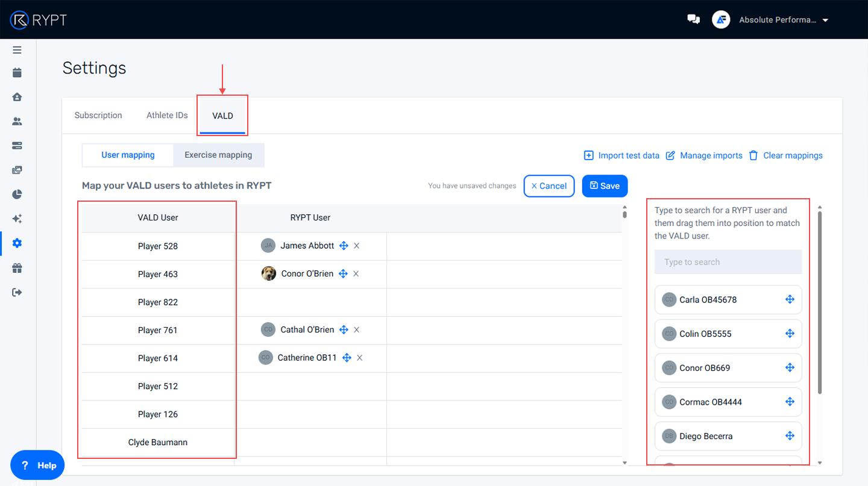The width and height of the screenshot is (868, 486).
Task: Open the media library images icon
Action: point(17,170)
